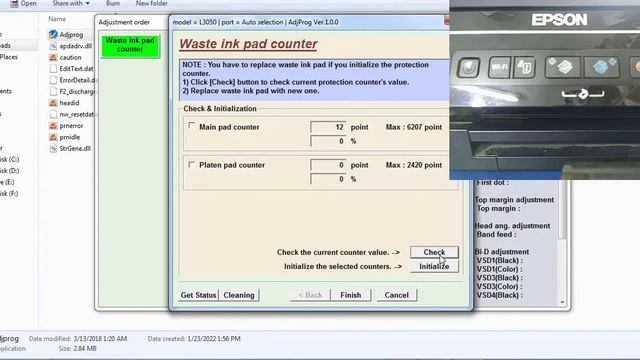Image resolution: width=640 pixels, height=360 pixels.
Task: Select the green Waste ink pad counter item
Action: 130,45
